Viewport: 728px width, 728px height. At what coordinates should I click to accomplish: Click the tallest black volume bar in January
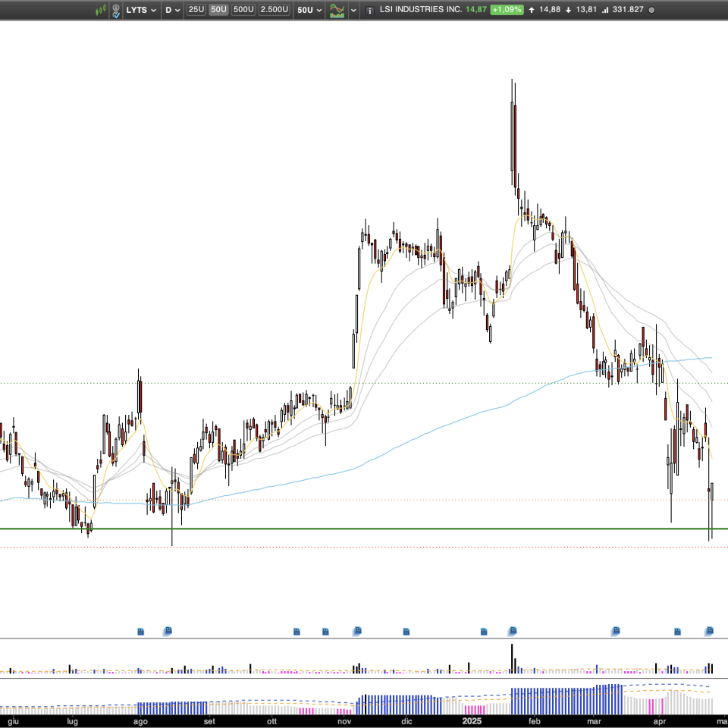tap(512, 658)
